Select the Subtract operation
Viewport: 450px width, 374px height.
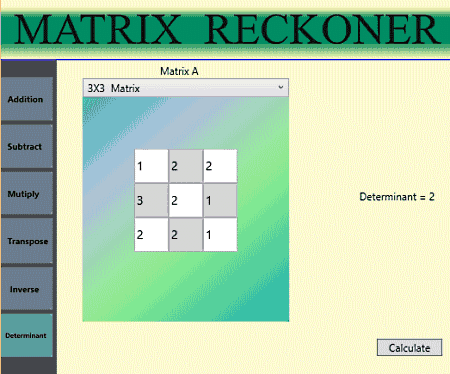click(x=27, y=146)
